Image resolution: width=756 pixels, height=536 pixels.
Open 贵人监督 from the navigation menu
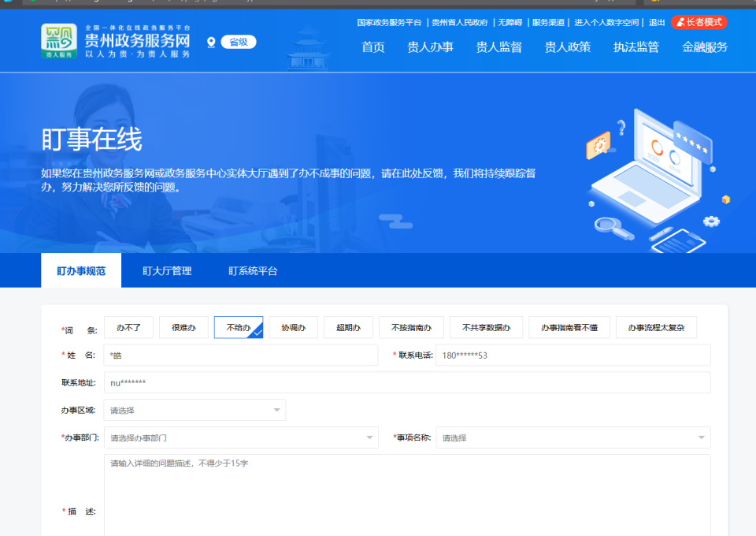498,47
